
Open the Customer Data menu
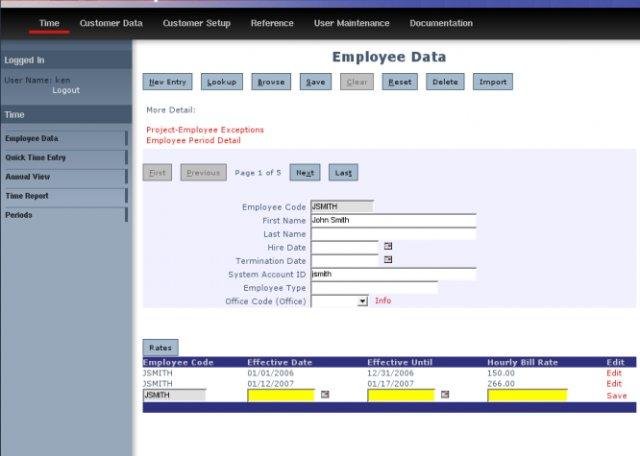pos(111,23)
